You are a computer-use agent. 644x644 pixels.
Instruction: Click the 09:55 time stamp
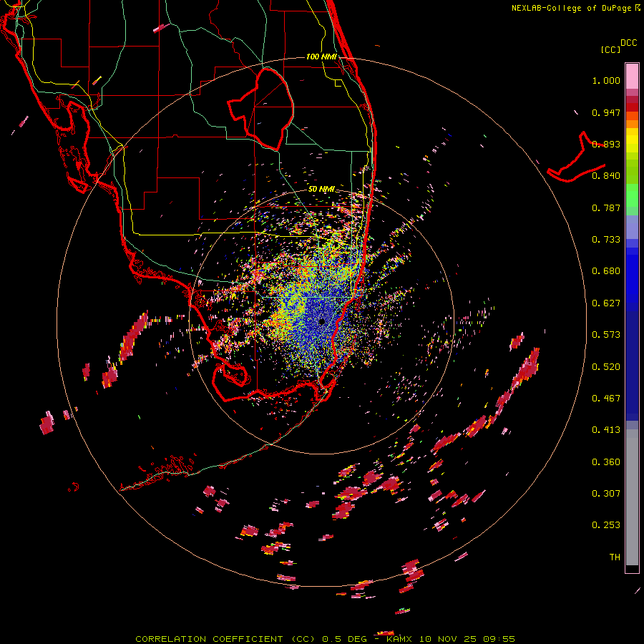pyautogui.click(x=497, y=639)
